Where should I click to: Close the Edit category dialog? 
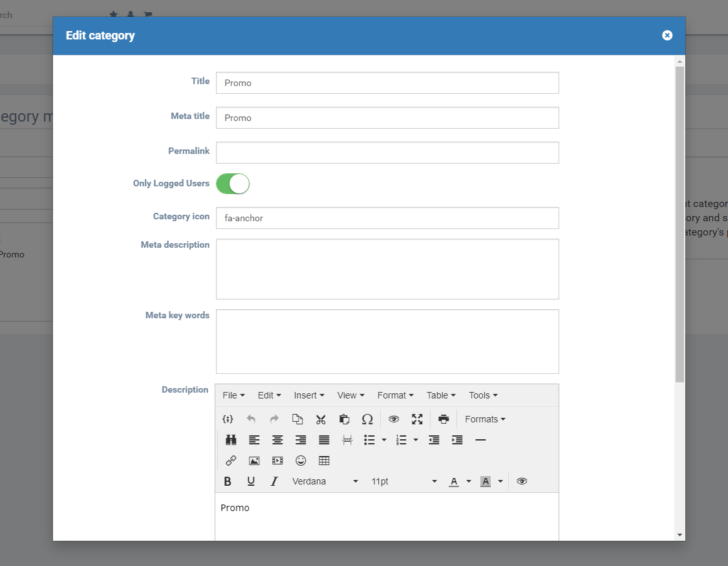667,36
